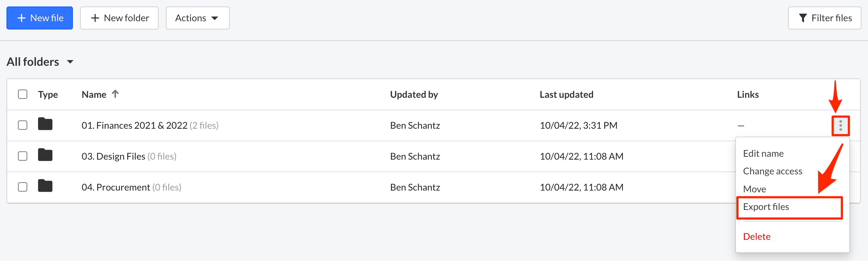Choose Change access in the context menu
868x261 pixels.
[773, 171]
